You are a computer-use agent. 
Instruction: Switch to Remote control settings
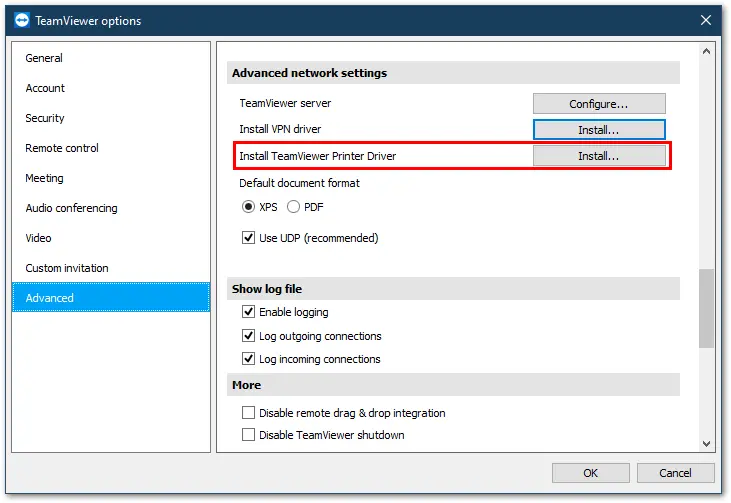[x=62, y=148]
